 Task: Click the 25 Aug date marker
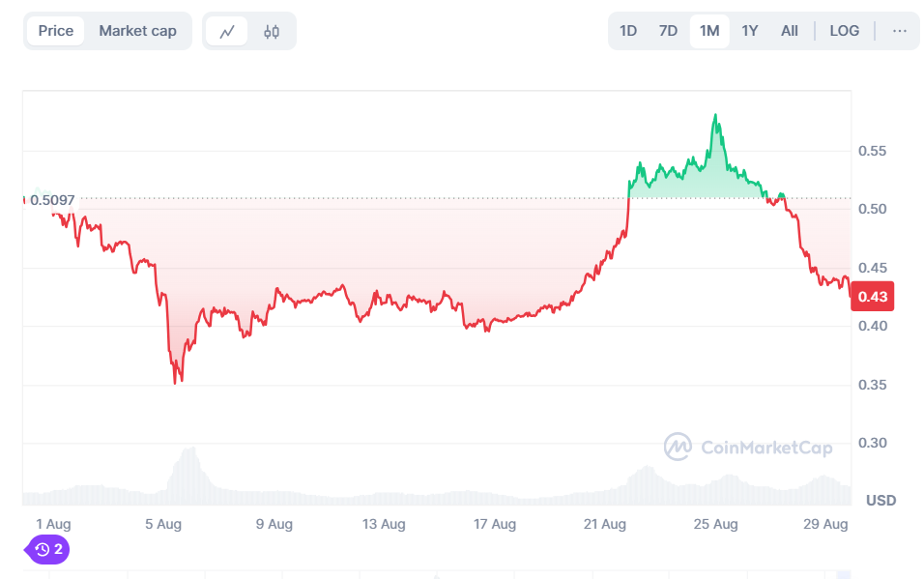715,524
